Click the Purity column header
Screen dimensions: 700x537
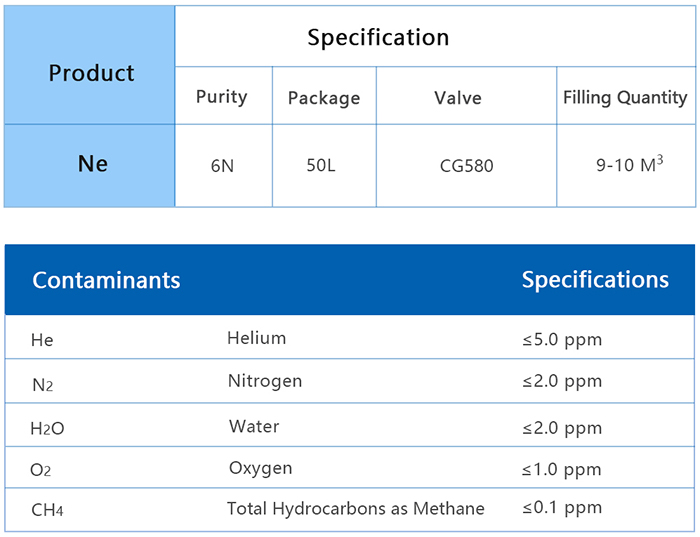(221, 97)
